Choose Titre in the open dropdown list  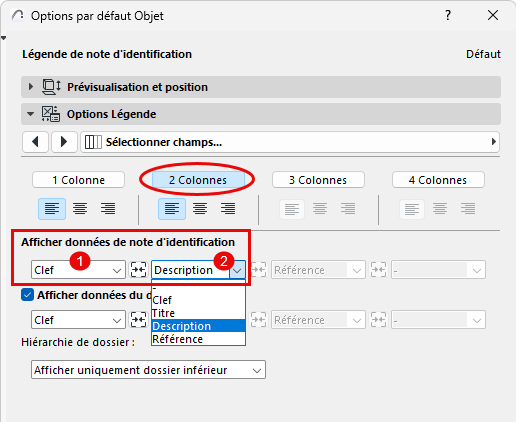tap(198, 313)
